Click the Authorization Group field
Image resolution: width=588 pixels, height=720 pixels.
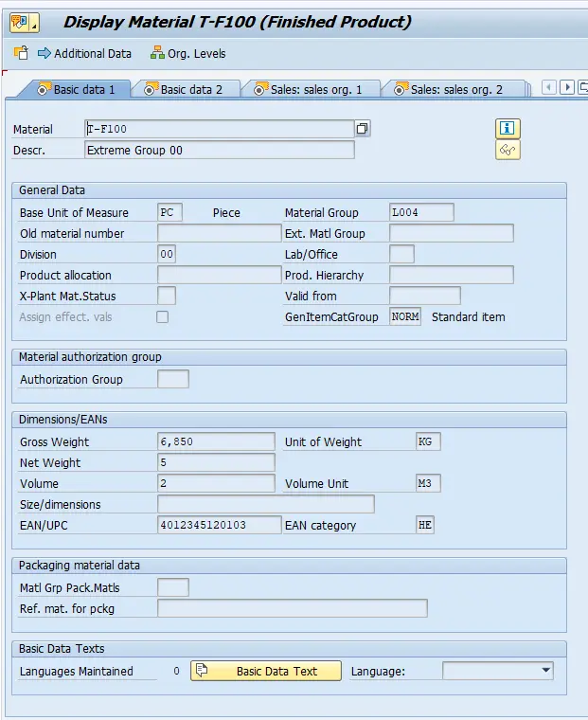tap(172, 379)
